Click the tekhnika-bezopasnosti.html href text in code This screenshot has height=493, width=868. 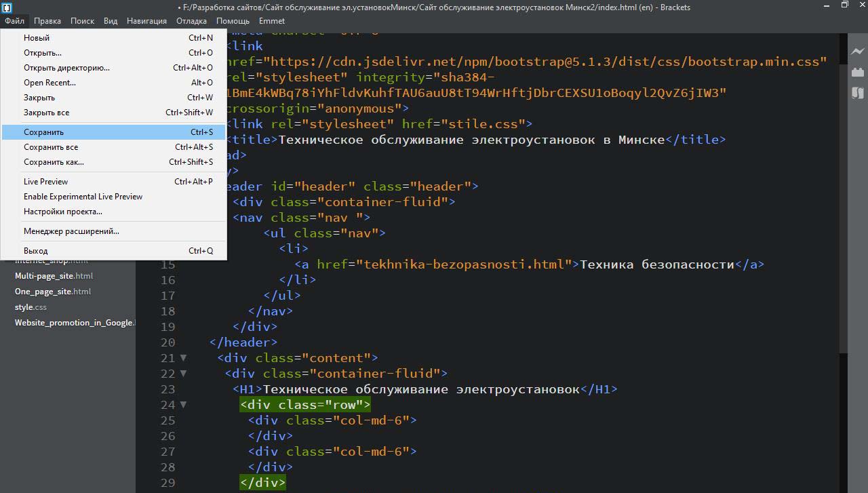463,264
